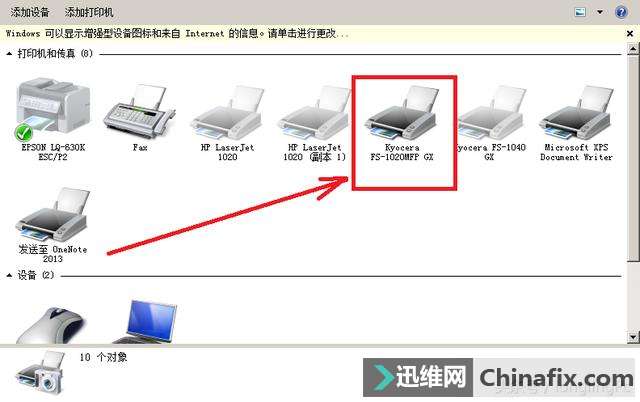Select Microsoft XPS Document Writer
The image size is (640, 402).
pyautogui.click(x=576, y=122)
